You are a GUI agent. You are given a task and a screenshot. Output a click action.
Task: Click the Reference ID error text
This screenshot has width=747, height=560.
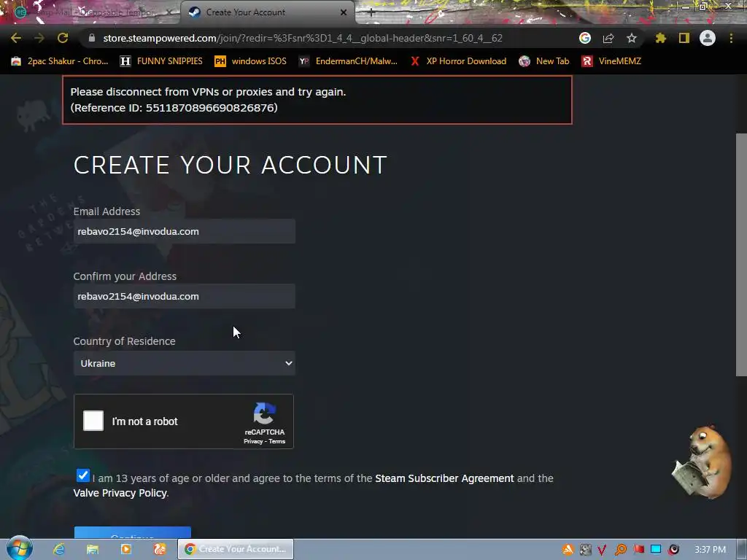click(x=174, y=108)
